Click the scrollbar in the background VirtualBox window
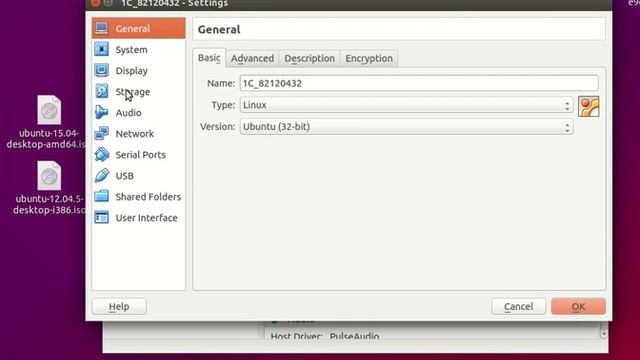The height and width of the screenshot is (360, 640). [604, 330]
